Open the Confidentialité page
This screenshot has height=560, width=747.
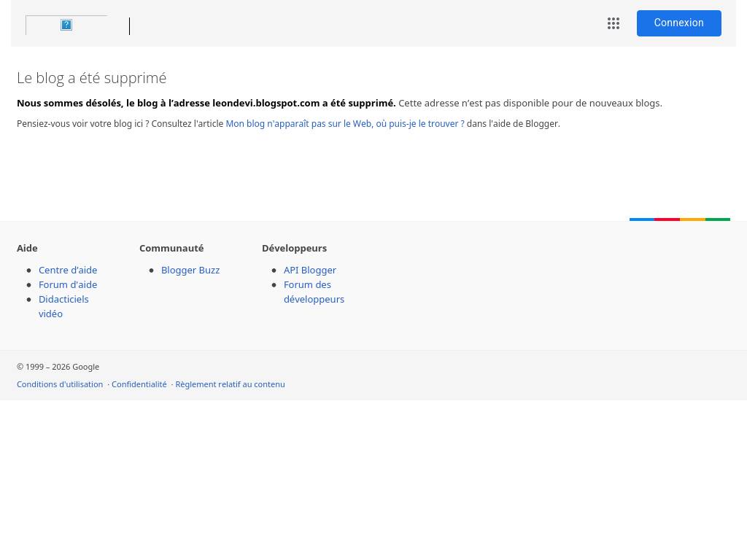(139, 384)
